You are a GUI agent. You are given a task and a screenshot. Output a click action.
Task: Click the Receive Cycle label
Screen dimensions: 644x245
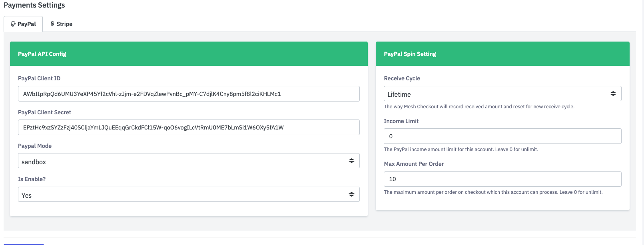point(402,78)
